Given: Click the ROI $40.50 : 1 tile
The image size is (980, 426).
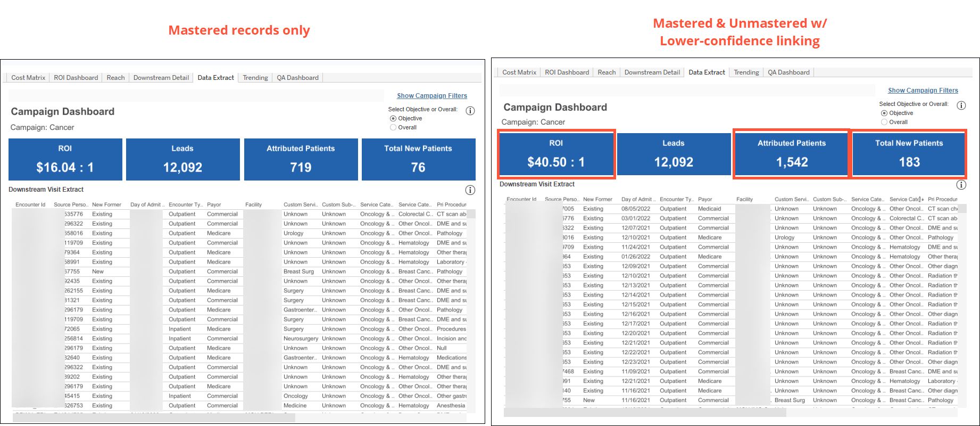Looking at the screenshot, I should pyautogui.click(x=556, y=154).
